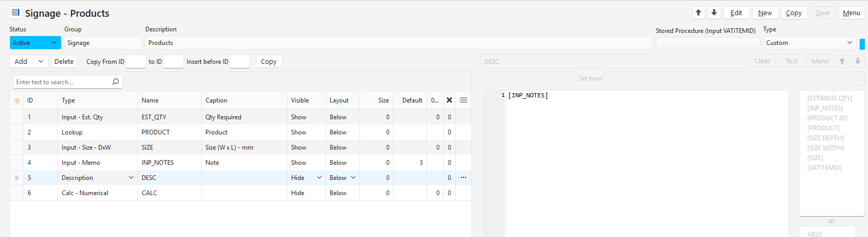The height and width of the screenshot is (237, 868).
Task: Select [SIZE.DEPTH] in variable list
Action: pos(826,138)
